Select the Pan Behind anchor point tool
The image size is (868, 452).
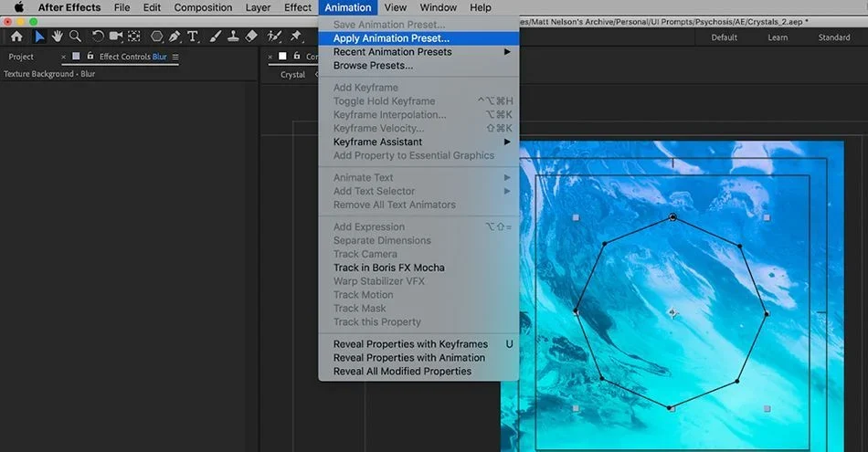pos(134,37)
